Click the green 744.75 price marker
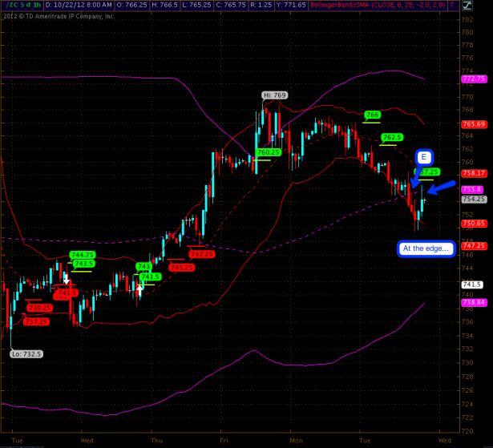 [x=83, y=255]
